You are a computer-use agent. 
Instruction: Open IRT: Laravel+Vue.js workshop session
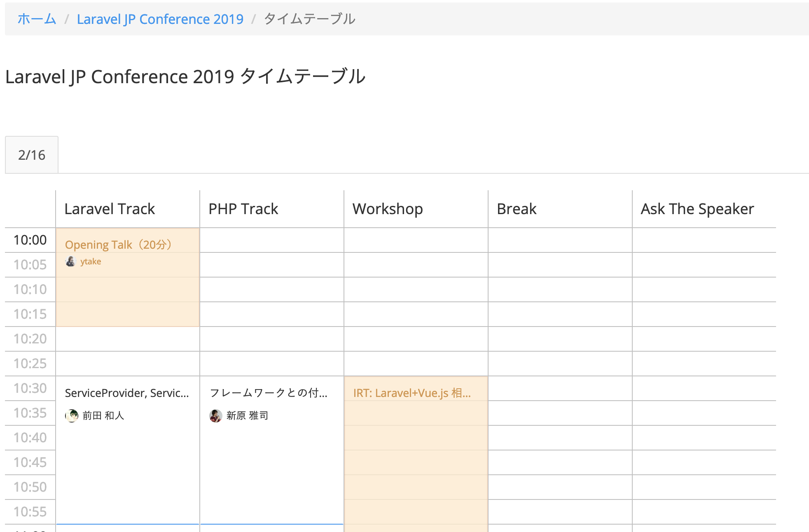412,393
